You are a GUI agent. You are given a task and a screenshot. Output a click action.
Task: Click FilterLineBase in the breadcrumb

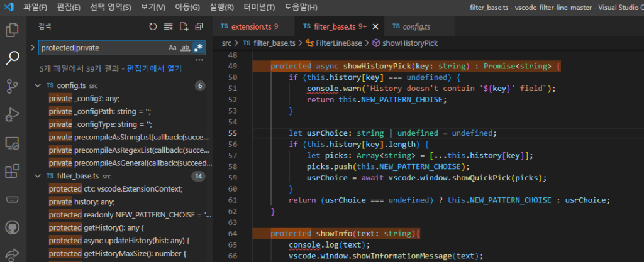(x=338, y=43)
